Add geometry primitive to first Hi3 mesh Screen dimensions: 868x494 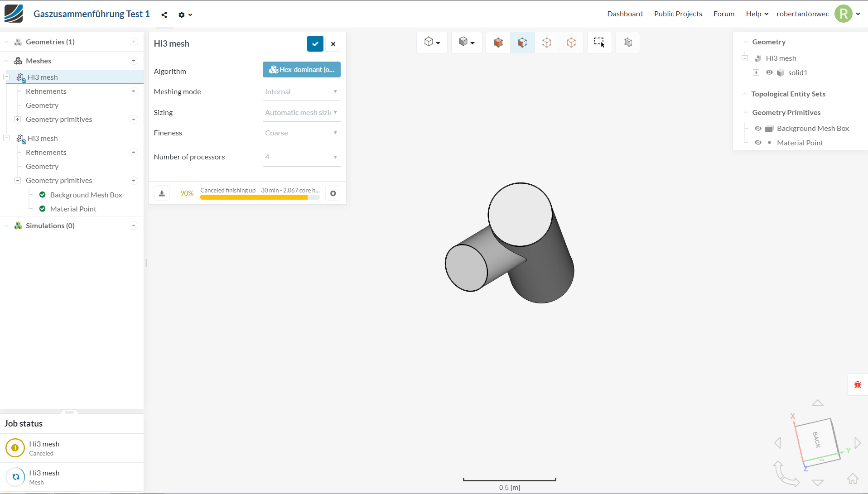(x=134, y=120)
